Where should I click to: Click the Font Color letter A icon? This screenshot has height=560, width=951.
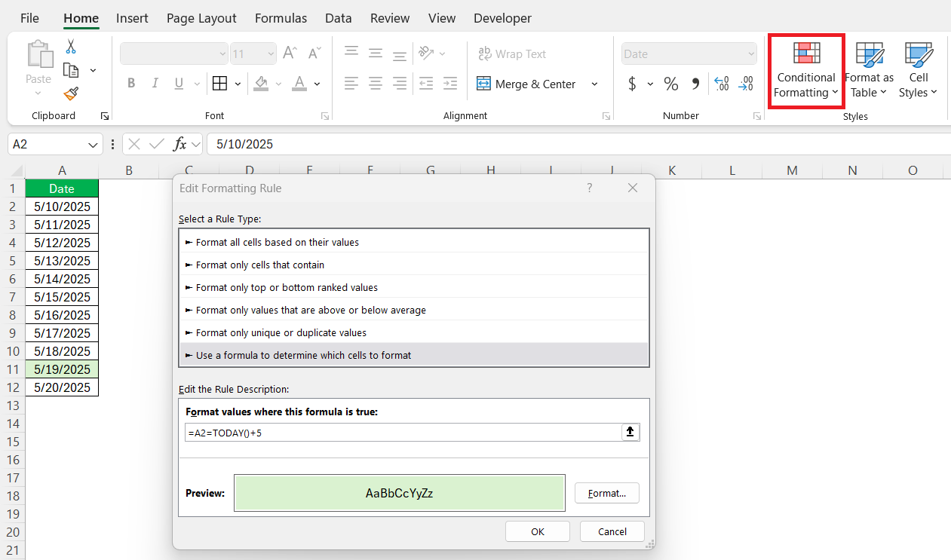pos(299,84)
